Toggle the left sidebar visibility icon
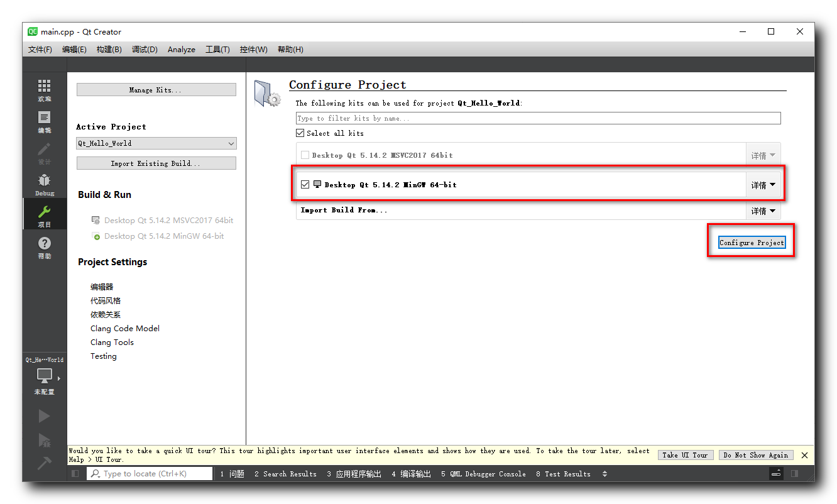 (x=75, y=474)
